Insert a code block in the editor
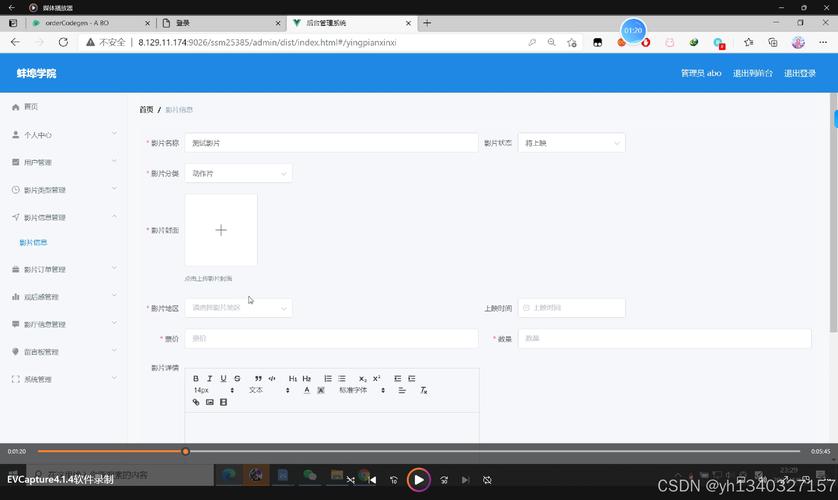Screen dimensions: 838x500 [272, 378]
